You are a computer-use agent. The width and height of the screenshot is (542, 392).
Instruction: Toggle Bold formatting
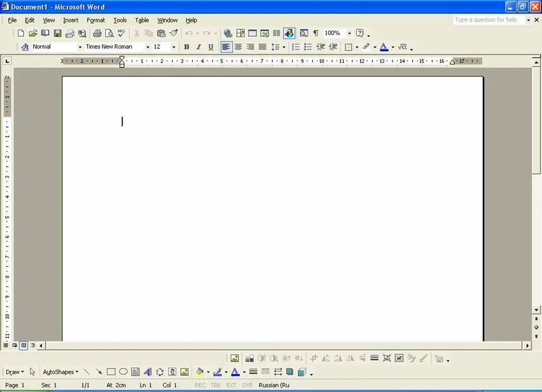186,47
